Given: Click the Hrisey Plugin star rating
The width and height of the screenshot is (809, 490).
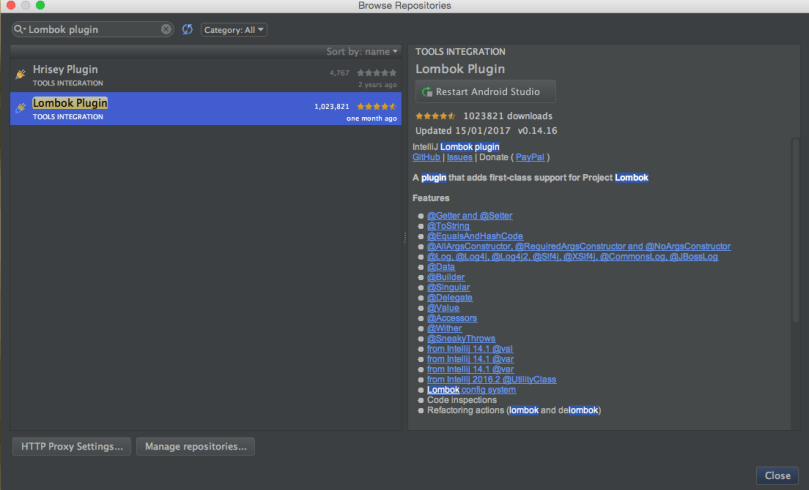Looking at the screenshot, I should (x=377, y=72).
